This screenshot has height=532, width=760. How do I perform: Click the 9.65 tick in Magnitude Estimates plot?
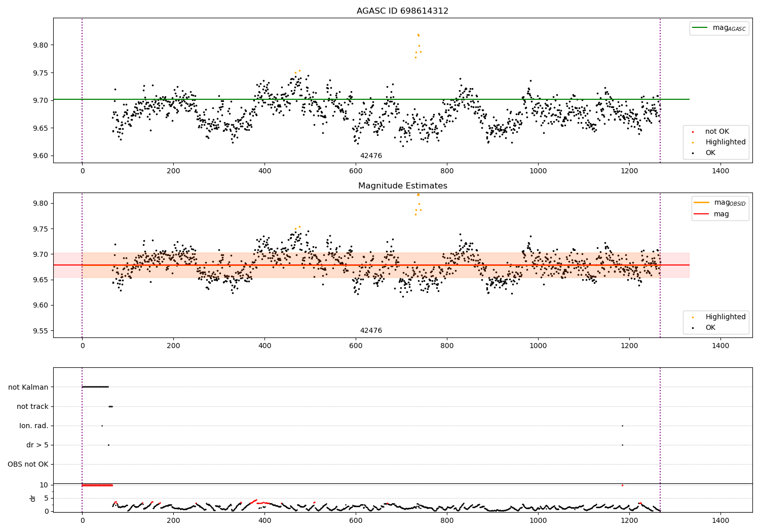coord(41,280)
